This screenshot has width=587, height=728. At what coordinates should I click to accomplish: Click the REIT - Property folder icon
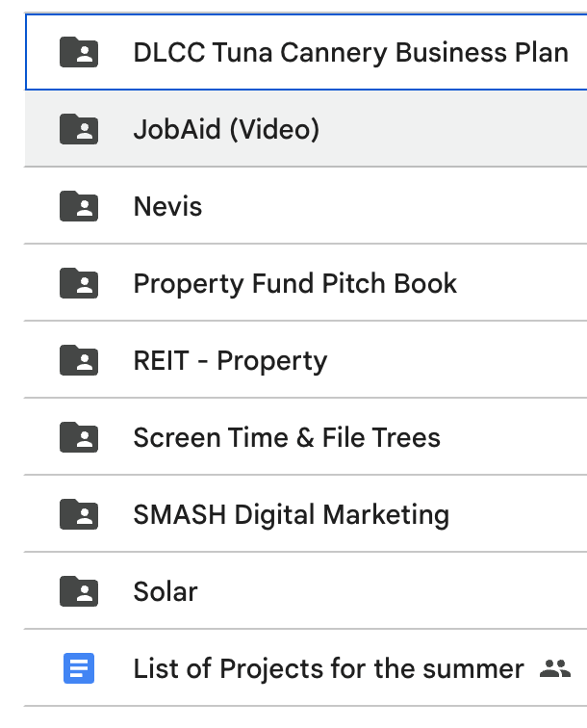click(79, 360)
